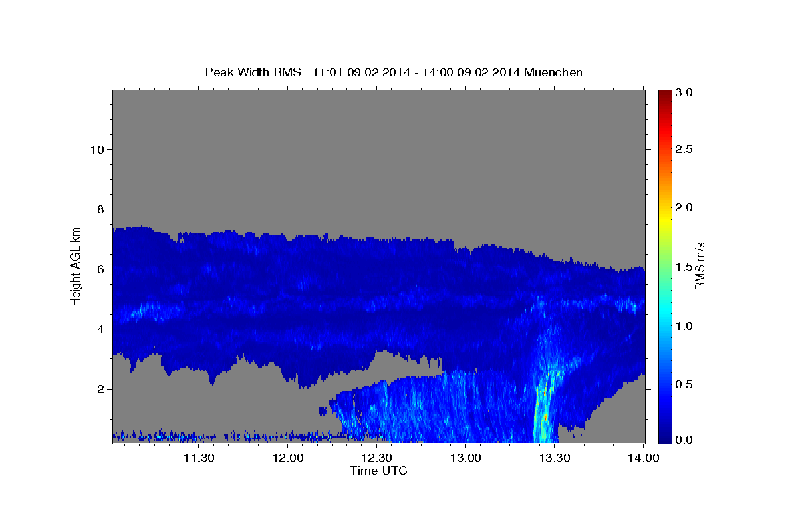Click the height tick label 10
The width and height of the screenshot is (798, 532).
click(96, 149)
